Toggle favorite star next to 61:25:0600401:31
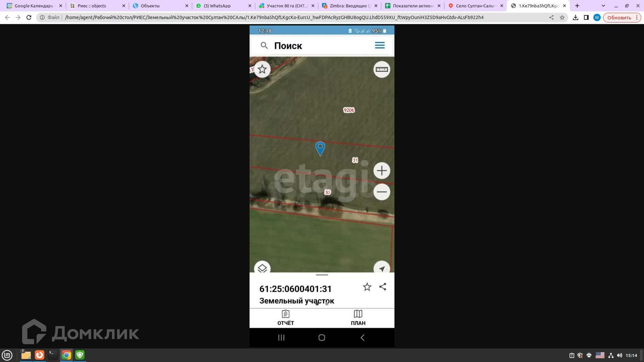 click(367, 287)
